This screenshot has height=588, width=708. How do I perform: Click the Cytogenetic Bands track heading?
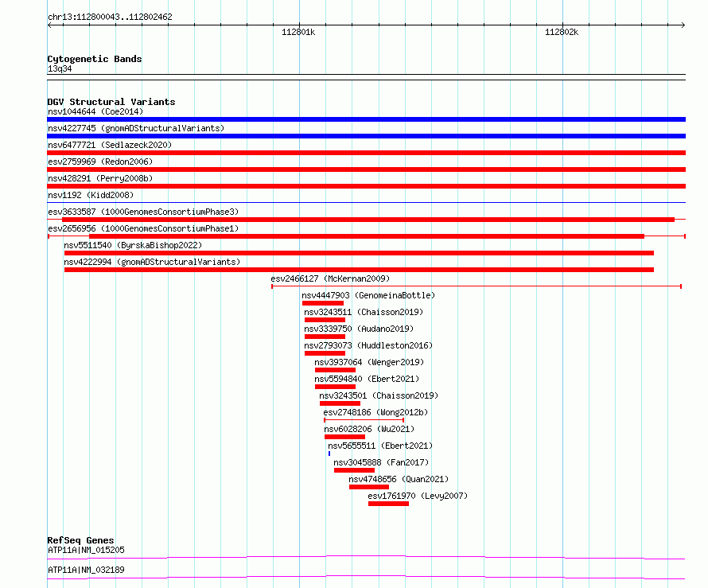(x=95, y=59)
